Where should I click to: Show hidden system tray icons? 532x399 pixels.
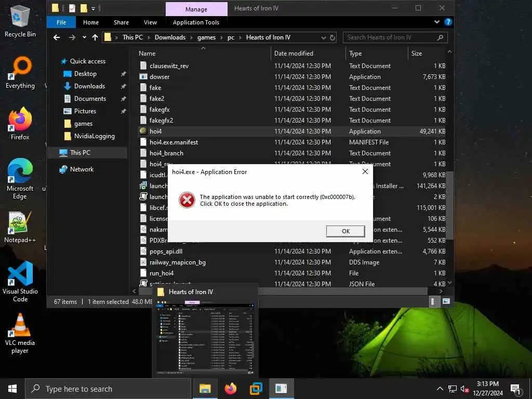point(440,389)
